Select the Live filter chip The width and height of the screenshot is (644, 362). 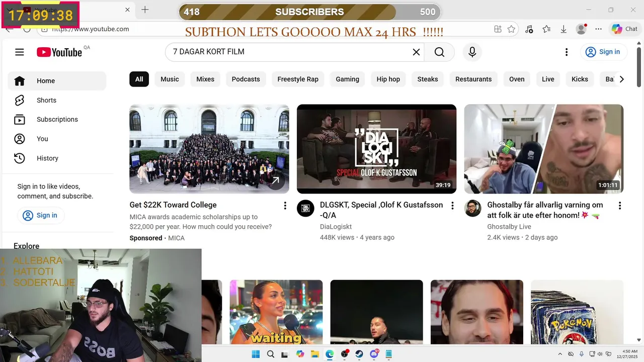[548, 79]
